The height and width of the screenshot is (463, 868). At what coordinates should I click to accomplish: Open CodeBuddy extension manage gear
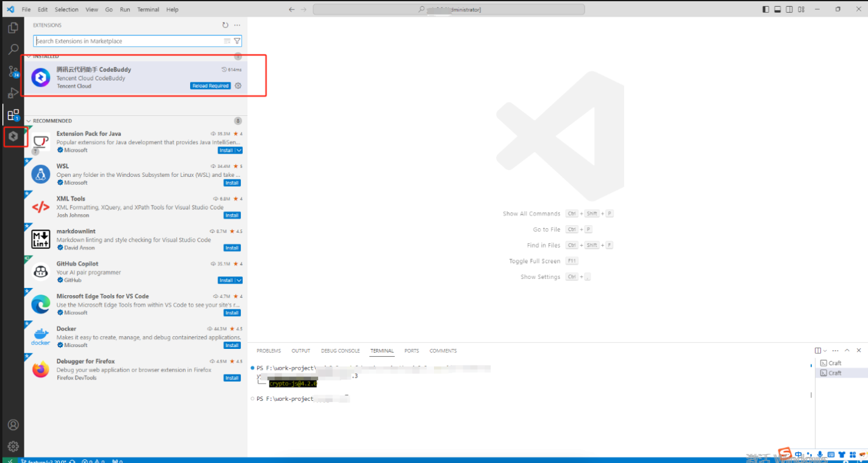point(238,86)
